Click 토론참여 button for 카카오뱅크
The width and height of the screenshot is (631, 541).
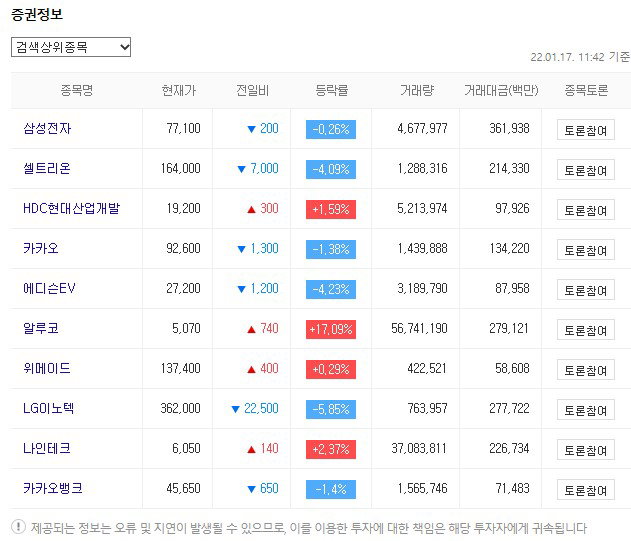[x=586, y=489]
